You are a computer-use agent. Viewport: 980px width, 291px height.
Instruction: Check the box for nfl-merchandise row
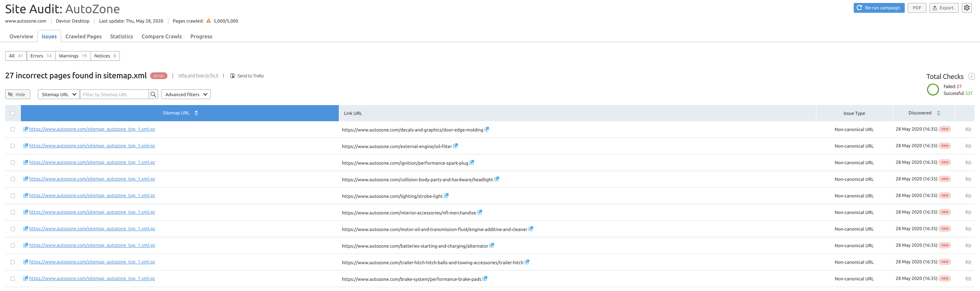(13, 212)
